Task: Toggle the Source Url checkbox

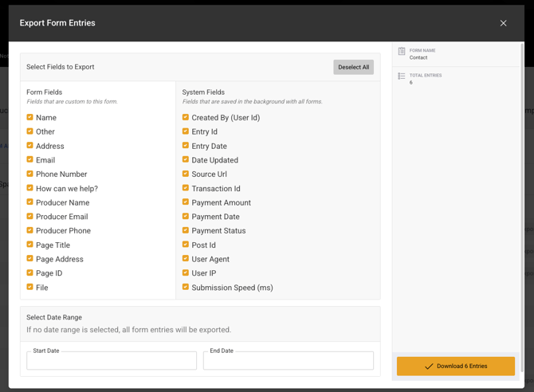Action: click(186, 174)
